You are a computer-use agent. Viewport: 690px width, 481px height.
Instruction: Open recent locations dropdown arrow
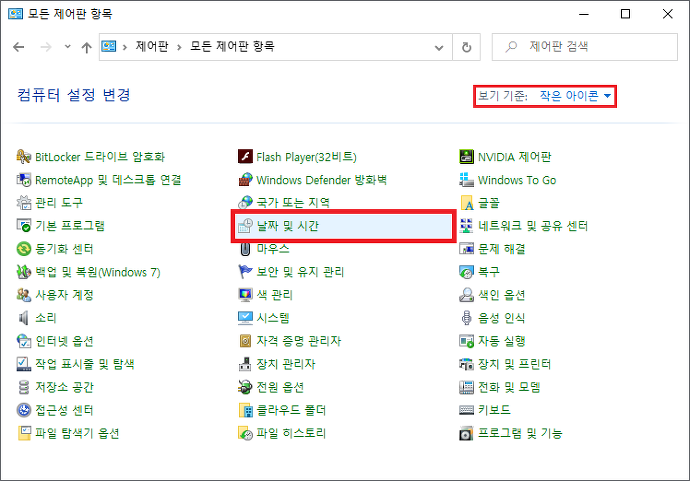(67, 46)
